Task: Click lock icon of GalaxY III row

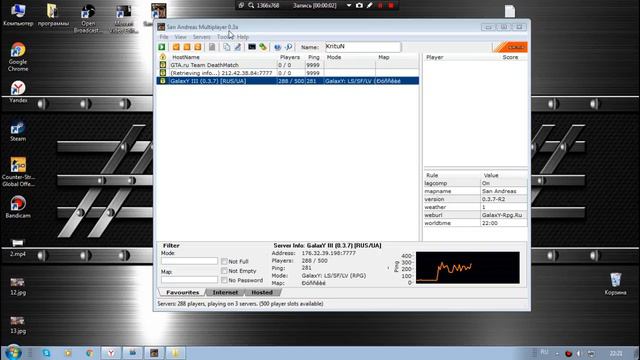Action: point(162,81)
